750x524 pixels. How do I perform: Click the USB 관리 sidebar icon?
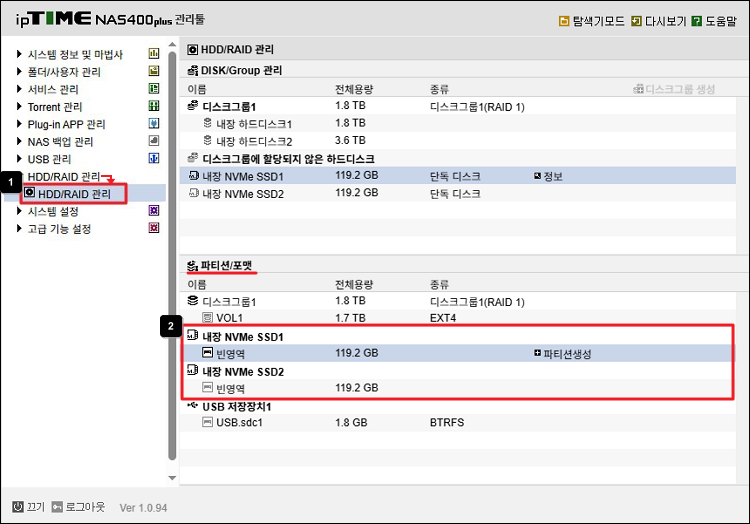[x=154, y=159]
